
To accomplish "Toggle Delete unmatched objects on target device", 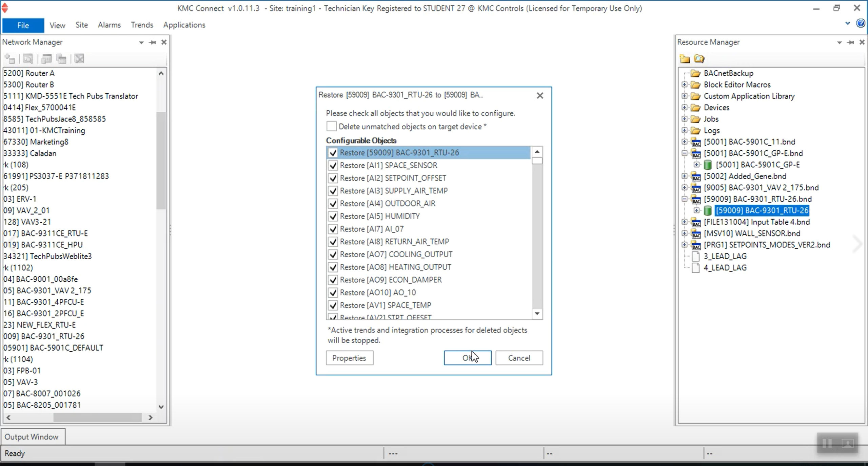I will pyautogui.click(x=332, y=126).
